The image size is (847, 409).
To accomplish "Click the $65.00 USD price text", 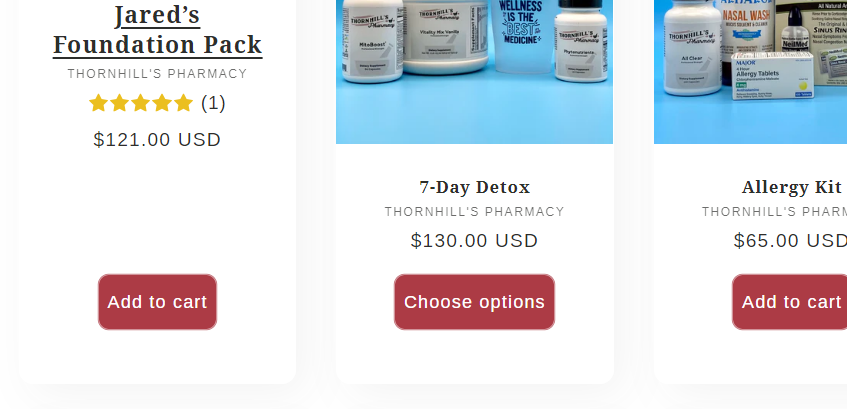I will [x=790, y=240].
